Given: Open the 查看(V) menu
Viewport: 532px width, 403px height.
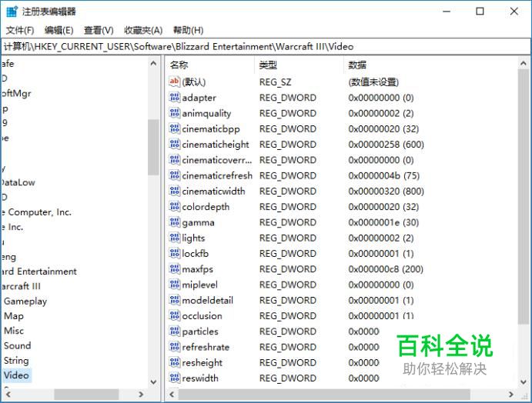Looking at the screenshot, I should pos(99,30).
